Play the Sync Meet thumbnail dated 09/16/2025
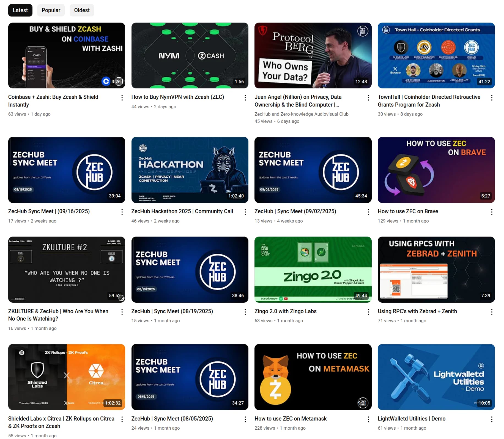This screenshot has width=504, height=439. pos(67,170)
